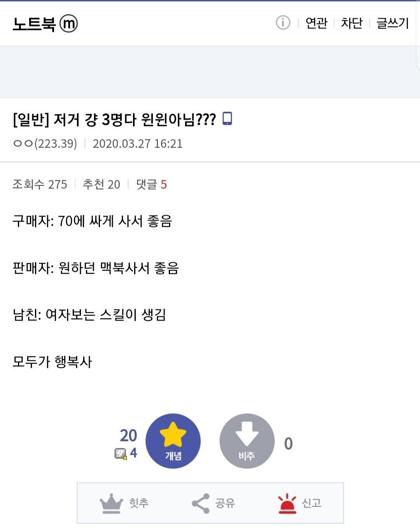Go to the 노트북 gallery home
Viewport: 420px width, 530px height.
pos(34,24)
